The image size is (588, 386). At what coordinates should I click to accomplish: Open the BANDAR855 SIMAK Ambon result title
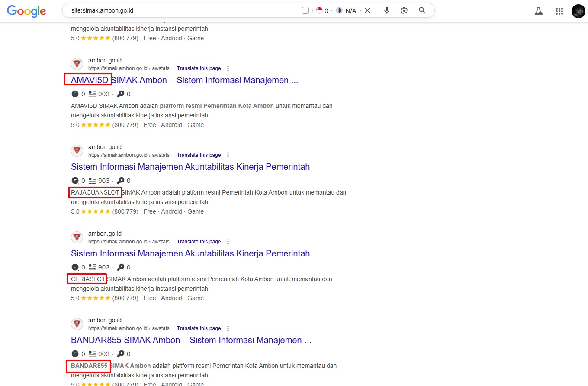point(191,340)
